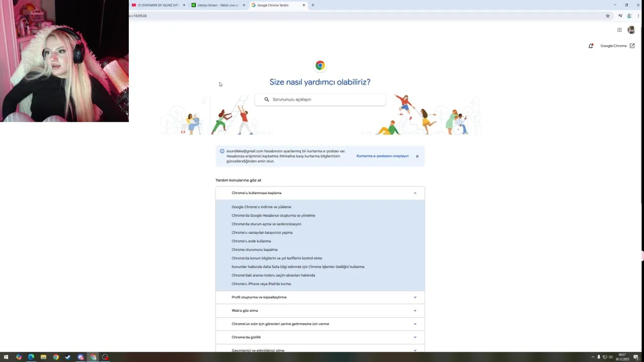The height and width of the screenshot is (362, 644).
Task: Open the first Google Chrome taskbar icon
Action: [x=56, y=357]
